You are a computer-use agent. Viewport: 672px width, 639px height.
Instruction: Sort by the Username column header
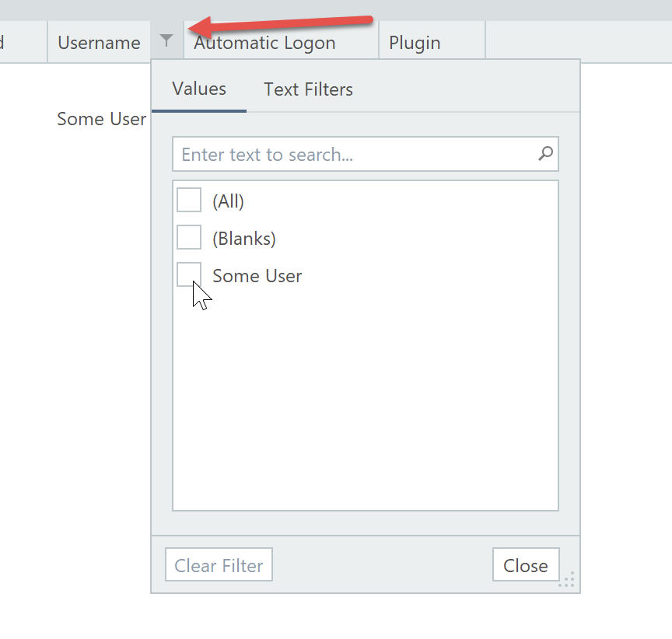click(99, 43)
